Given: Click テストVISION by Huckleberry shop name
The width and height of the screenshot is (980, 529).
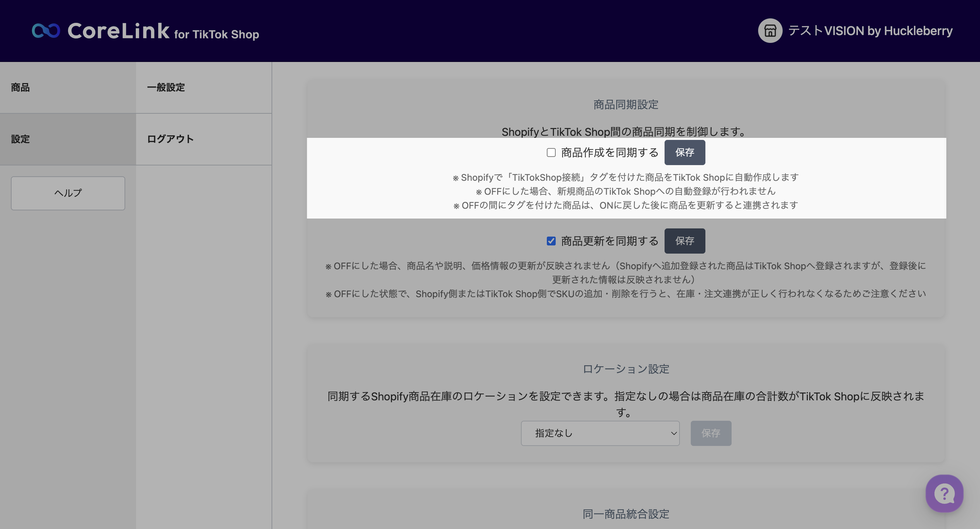Looking at the screenshot, I should click(x=870, y=31).
